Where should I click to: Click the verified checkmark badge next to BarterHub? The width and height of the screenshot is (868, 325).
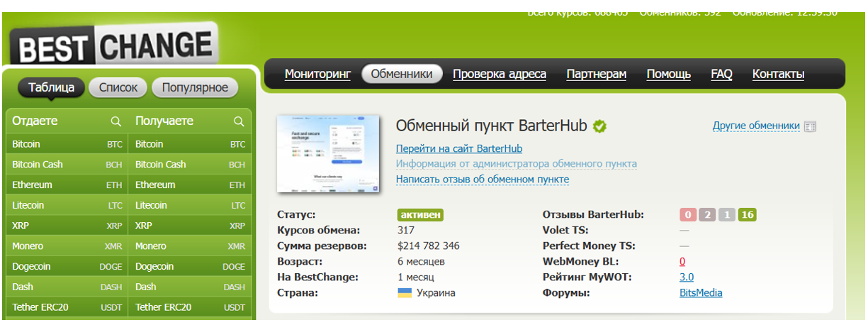pyautogui.click(x=600, y=126)
